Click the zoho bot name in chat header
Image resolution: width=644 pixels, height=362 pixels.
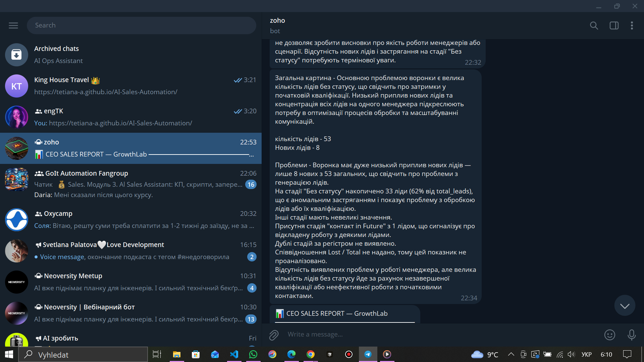click(277, 20)
